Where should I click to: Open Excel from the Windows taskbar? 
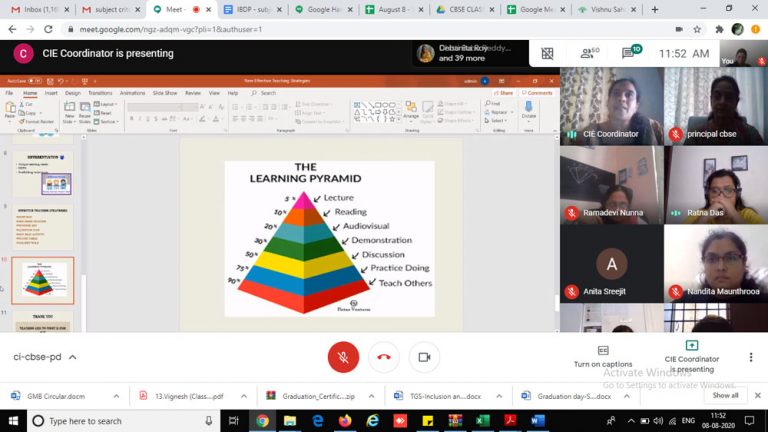(482, 421)
